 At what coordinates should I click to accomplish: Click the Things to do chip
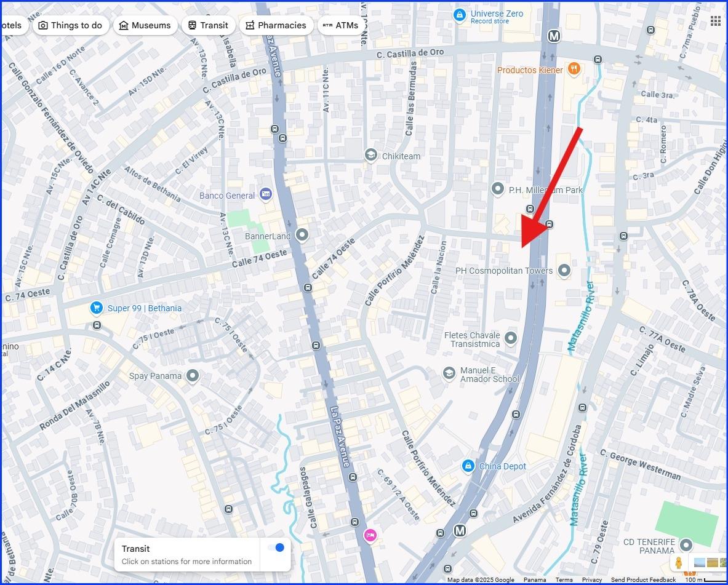70,25
